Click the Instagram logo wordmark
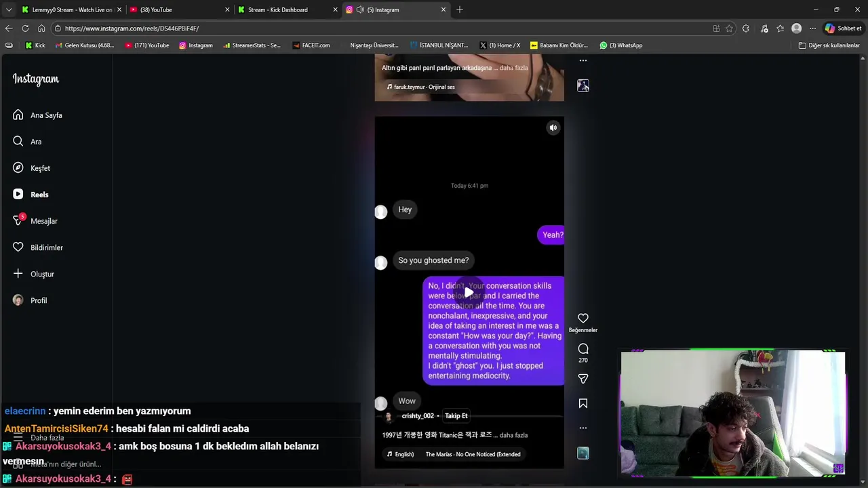 click(x=36, y=79)
